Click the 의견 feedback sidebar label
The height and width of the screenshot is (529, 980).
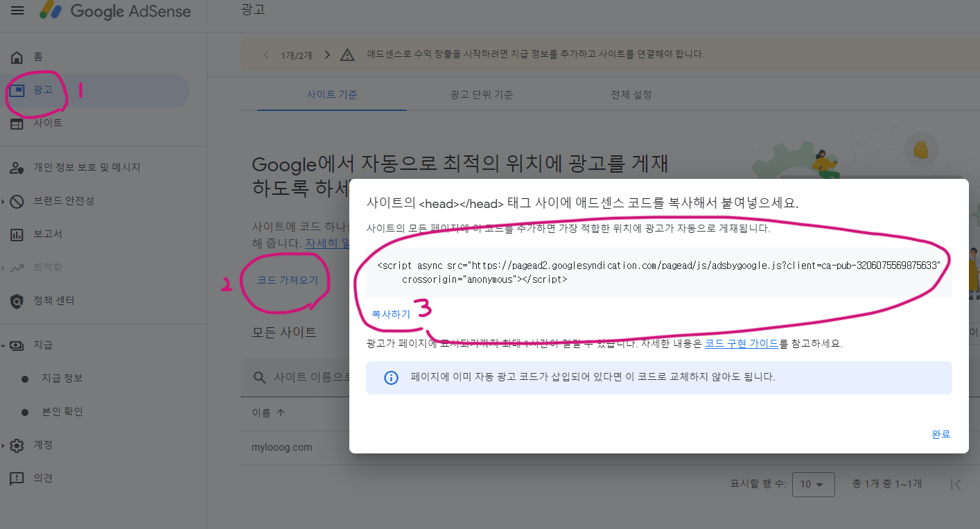point(43,478)
